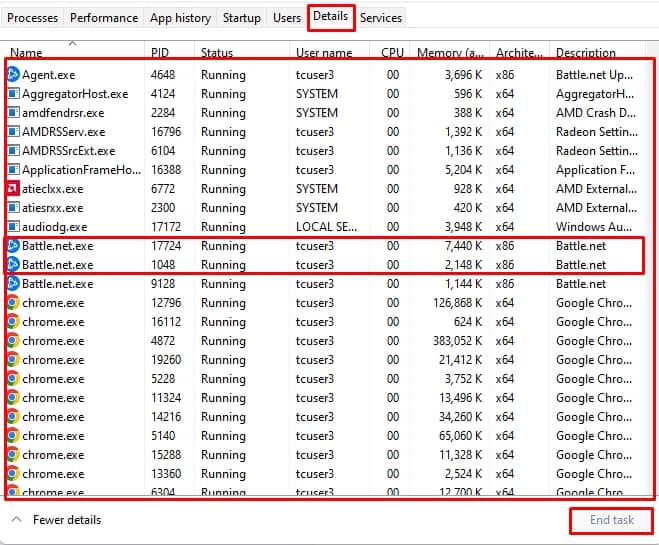Collapse view with Fewer details
The width and height of the screenshot is (659, 545).
pyautogui.click(x=57, y=520)
